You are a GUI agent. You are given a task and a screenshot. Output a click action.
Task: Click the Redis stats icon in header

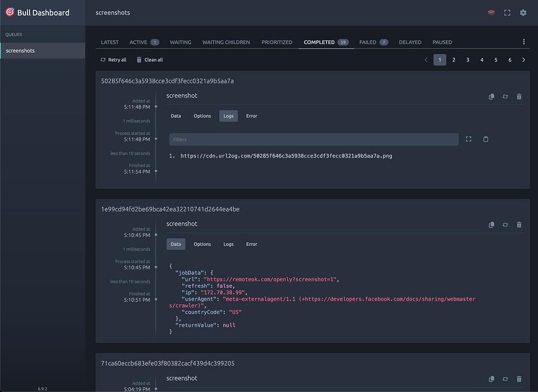coord(491,12)
